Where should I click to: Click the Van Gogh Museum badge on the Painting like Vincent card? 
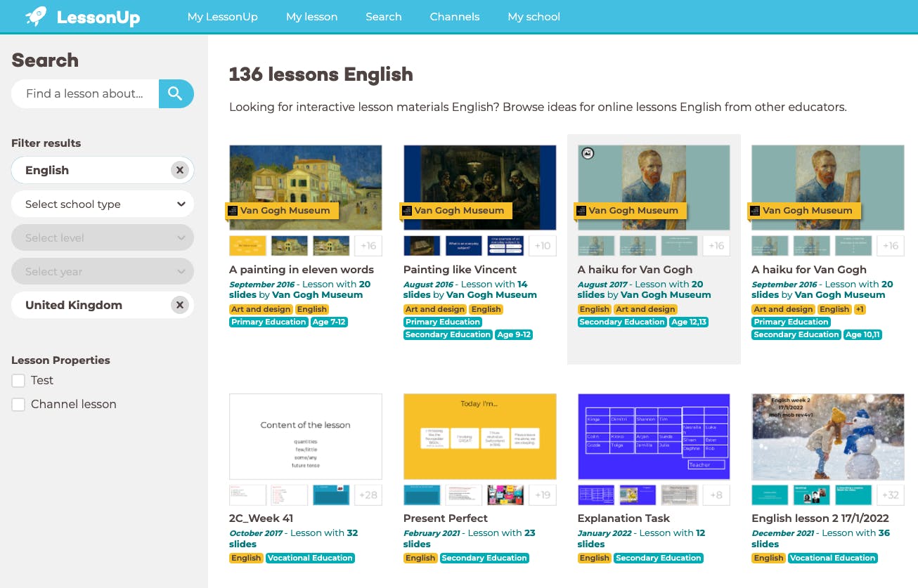coord(457,210)
